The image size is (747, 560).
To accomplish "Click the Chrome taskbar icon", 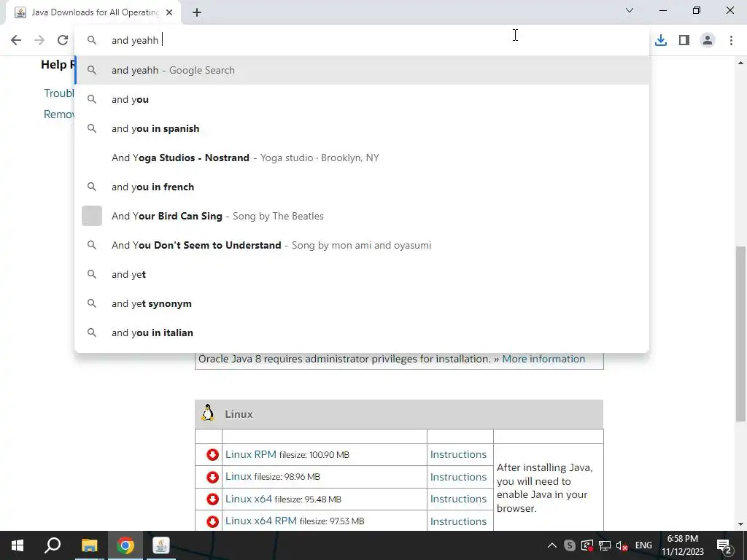I will [x=125, y=545].
